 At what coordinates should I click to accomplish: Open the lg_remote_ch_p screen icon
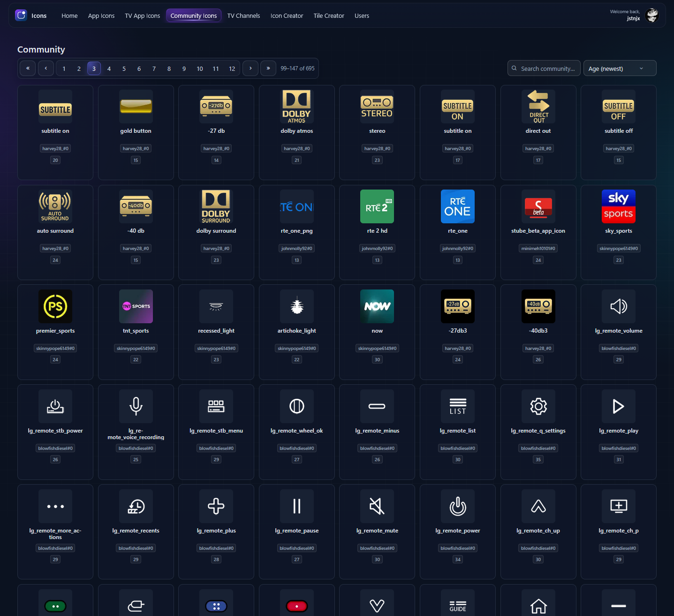coord(619,506)
